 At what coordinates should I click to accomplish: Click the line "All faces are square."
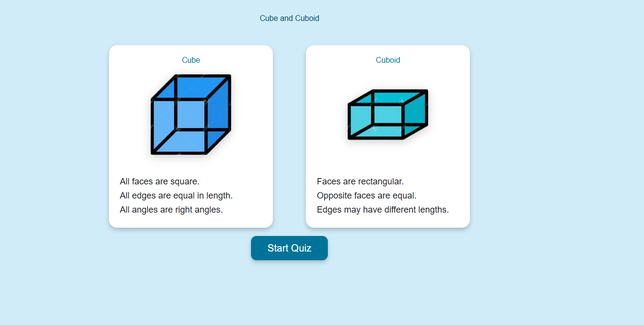[x=160, y=181]
